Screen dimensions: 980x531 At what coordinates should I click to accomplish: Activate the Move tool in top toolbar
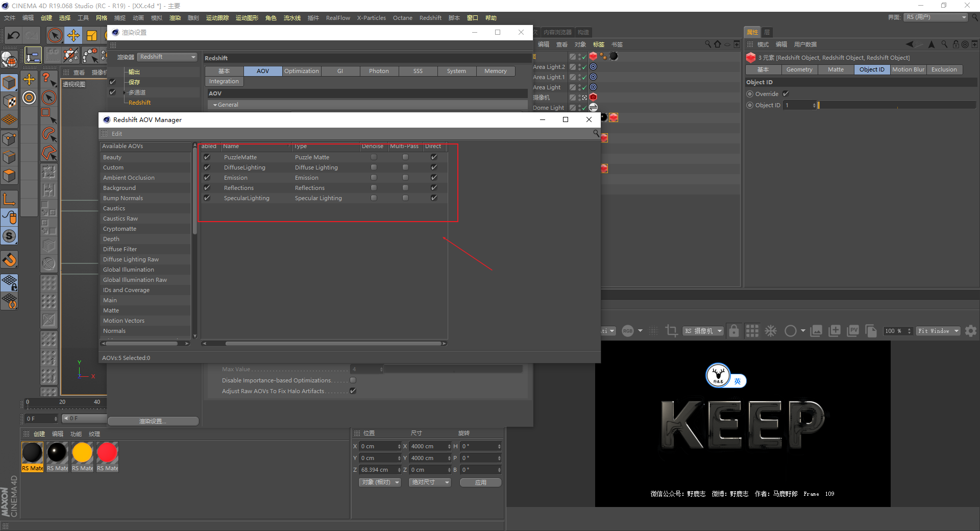[73, 35]
